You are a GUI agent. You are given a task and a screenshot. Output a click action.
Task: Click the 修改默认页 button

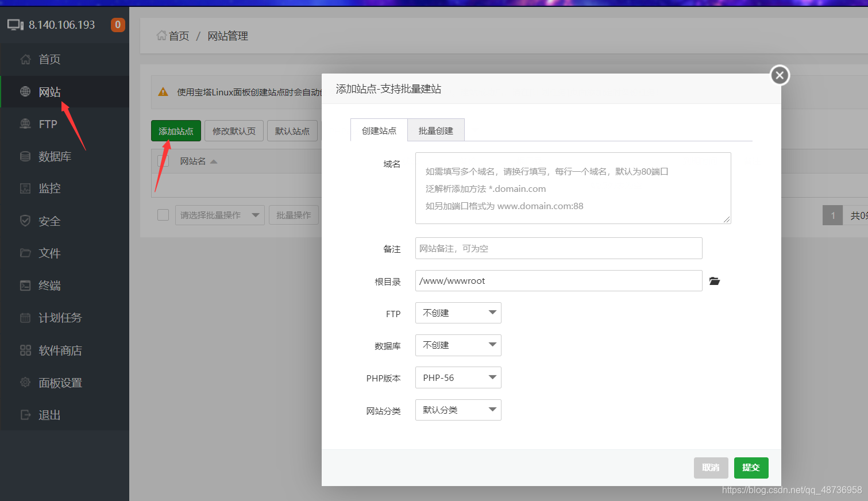tap(234, 131)
